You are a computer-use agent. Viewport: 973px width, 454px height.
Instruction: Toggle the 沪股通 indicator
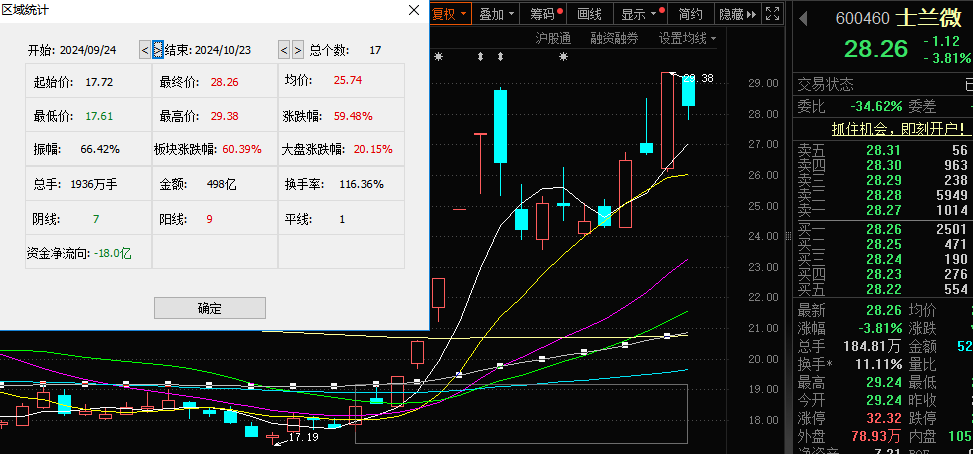(553, 38)
